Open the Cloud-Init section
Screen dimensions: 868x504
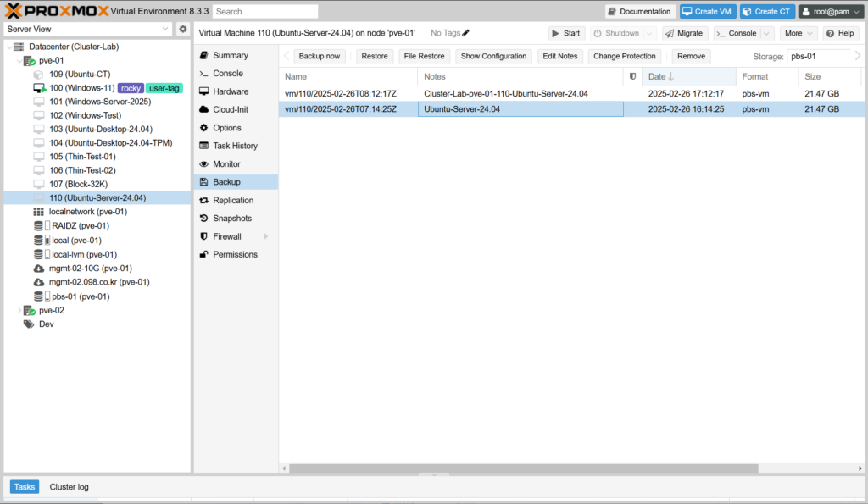230,109
